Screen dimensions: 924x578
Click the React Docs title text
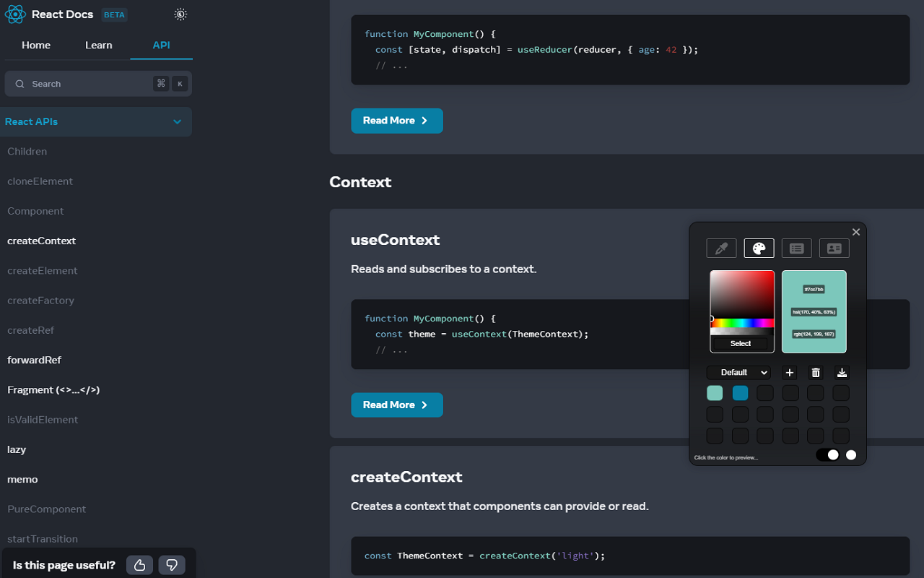(63, 14)
